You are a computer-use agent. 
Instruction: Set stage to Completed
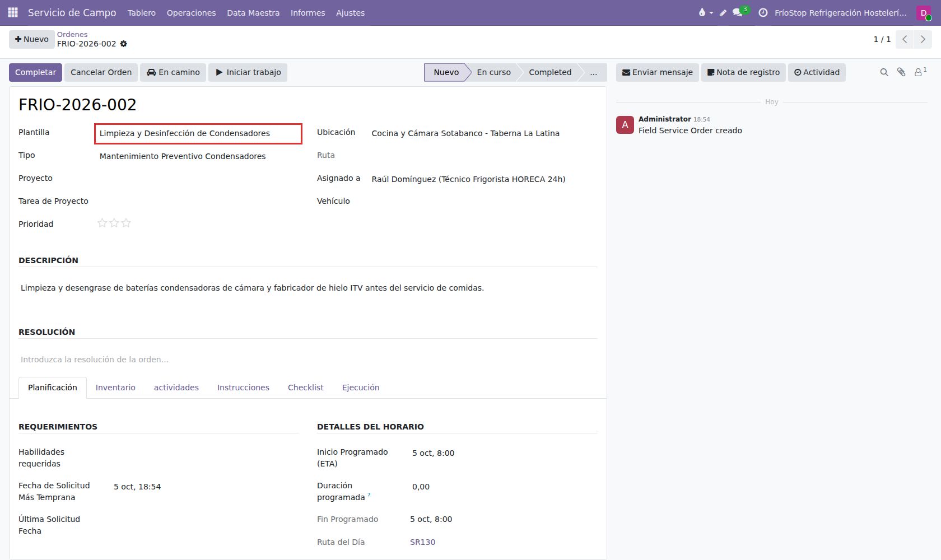pos(550,72)
